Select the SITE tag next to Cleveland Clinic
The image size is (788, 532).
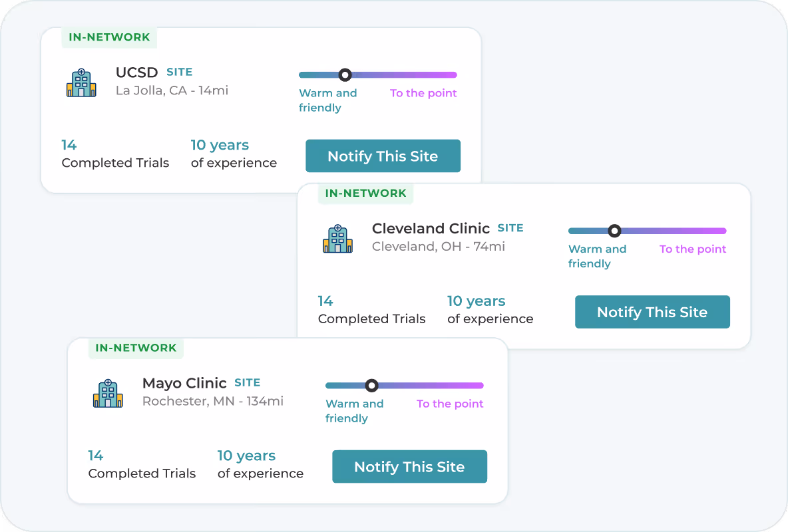tap(510, 227)
